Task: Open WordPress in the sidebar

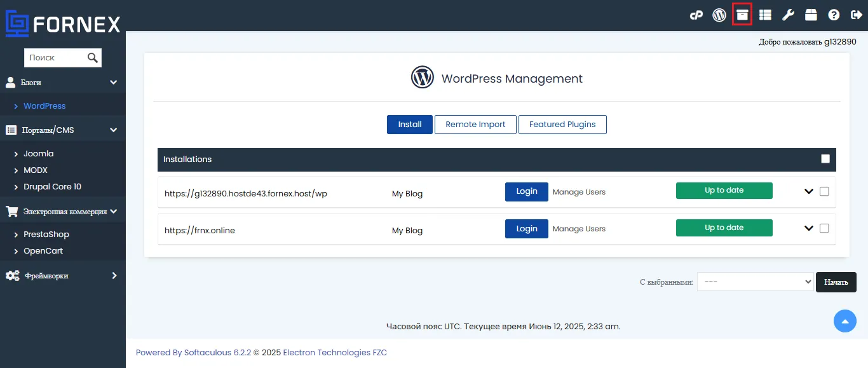Action: click(x=44, y=106)
